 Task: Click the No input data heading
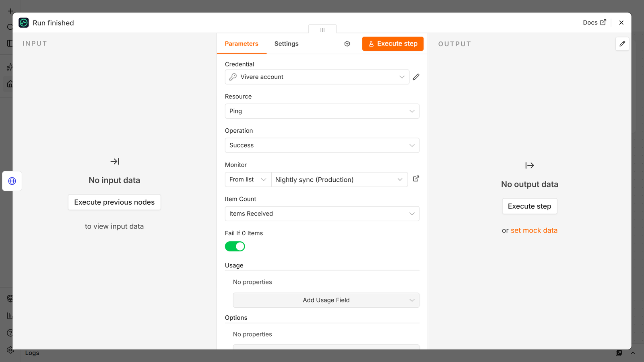click(x=114, y=180)
